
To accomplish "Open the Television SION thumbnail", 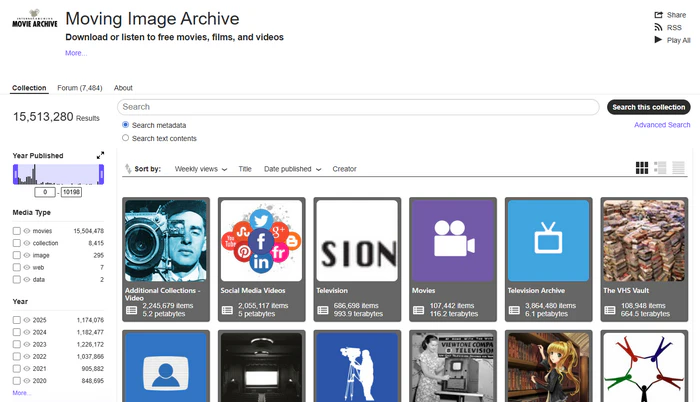I will [357, 240].
